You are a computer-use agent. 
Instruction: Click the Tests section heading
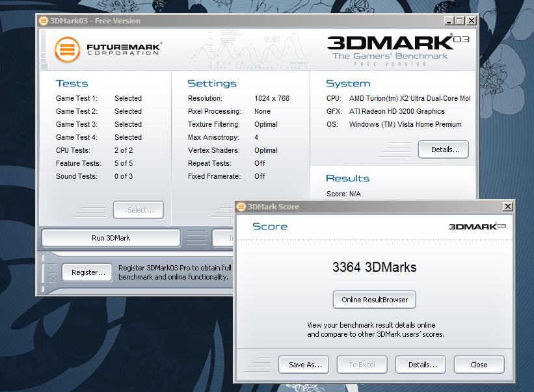[72, 83]
